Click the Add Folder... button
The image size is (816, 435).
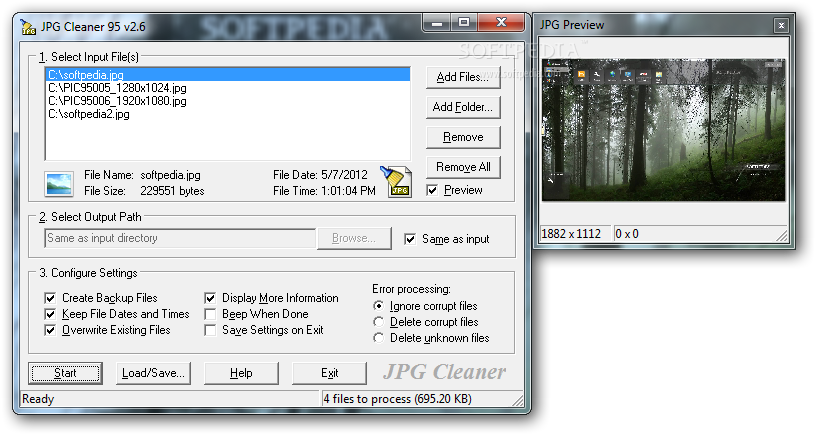(x=463, y=107)
